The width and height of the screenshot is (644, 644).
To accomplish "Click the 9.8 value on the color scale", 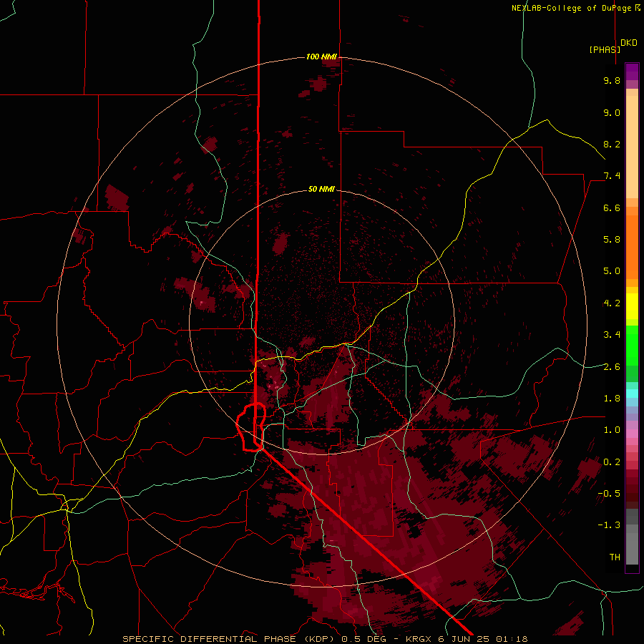I will [x=612, y=80].
